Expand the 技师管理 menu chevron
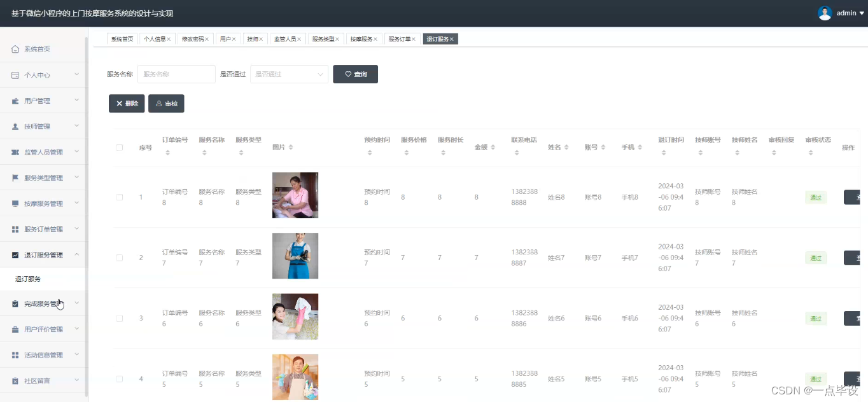Viewport: 868px width, 402px height. (x=76, y=127)
